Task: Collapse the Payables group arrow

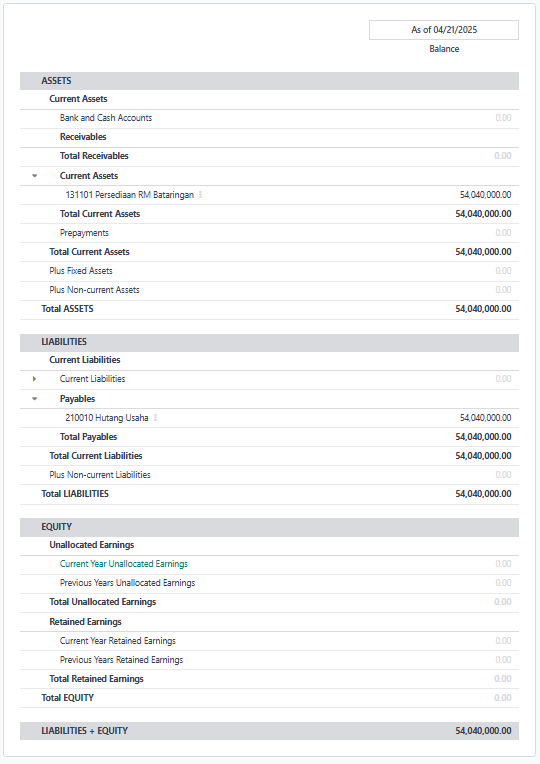Action: point(35,399)
